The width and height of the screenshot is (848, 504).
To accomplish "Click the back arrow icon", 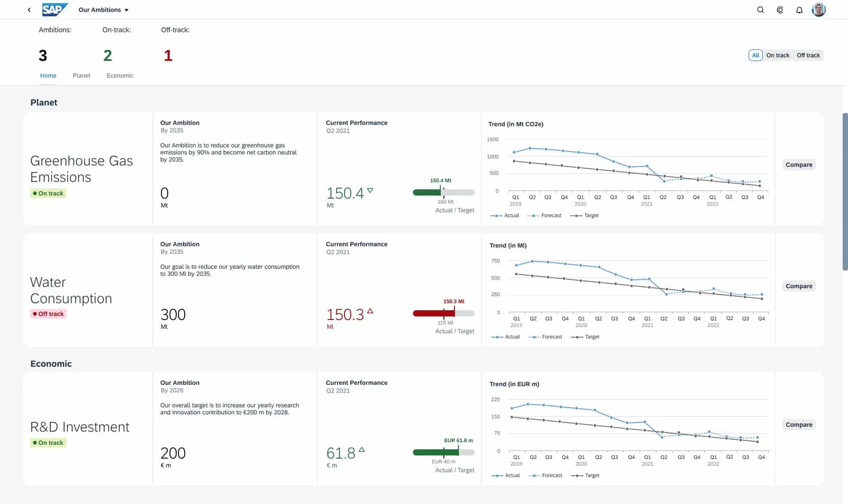I will pos(29,10).
